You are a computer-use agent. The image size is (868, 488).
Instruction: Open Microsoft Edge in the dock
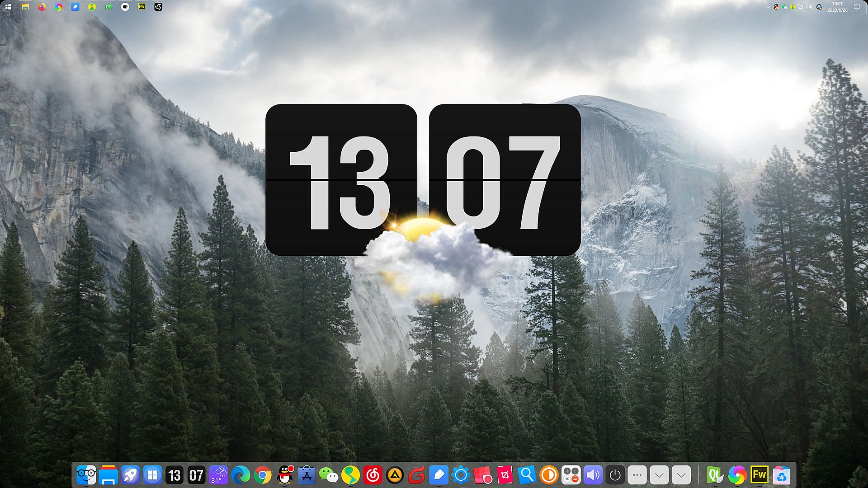(x=241, y=475)
